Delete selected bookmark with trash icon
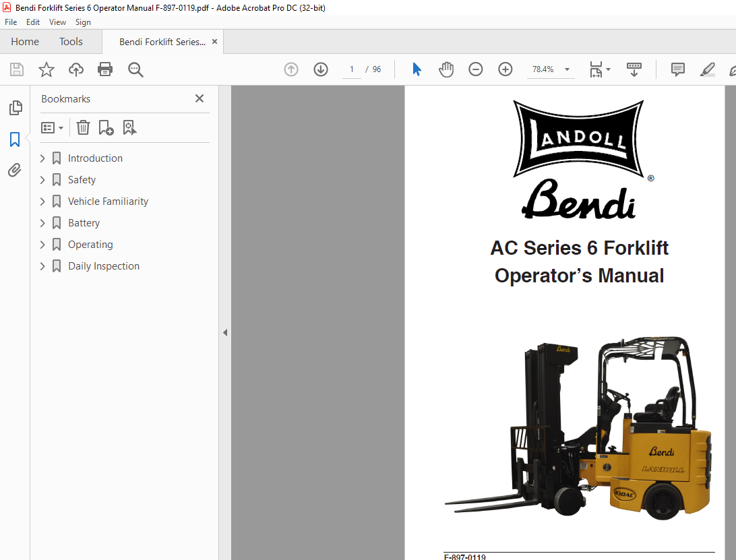 [x=83, y=127]
